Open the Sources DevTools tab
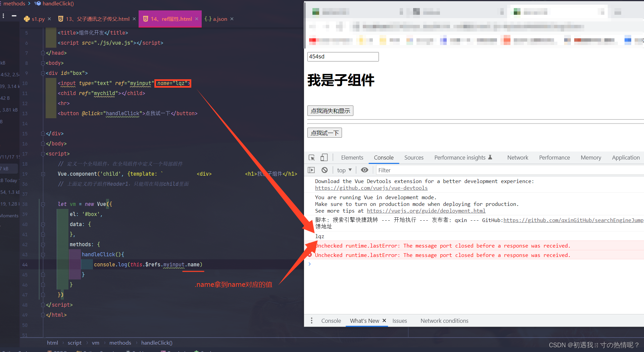This screenshot has height=352, width=644. coord(414,158)
